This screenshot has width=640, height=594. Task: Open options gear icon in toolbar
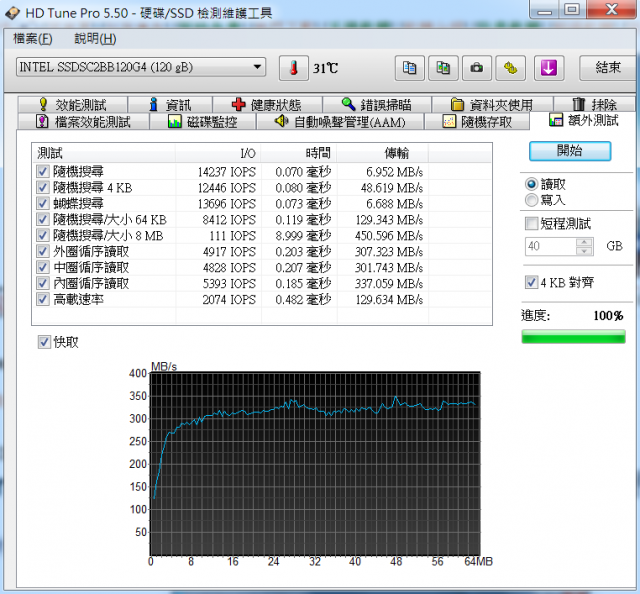click(510, 68)
